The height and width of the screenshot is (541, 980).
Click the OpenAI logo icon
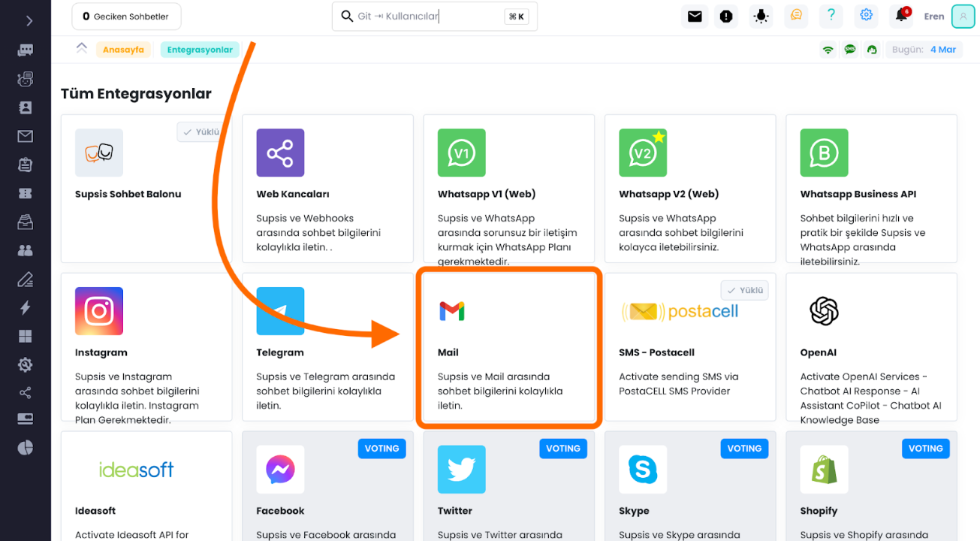click(824, 311)
